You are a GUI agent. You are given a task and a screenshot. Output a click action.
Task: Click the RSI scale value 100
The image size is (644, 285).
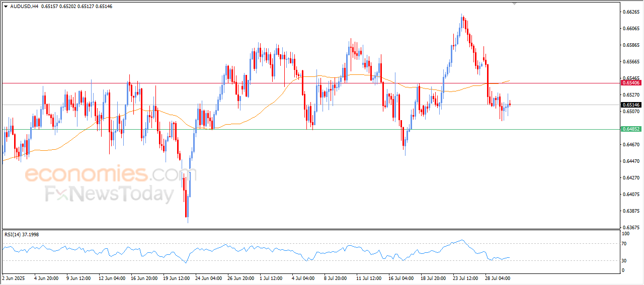pyautogui.click(x=626, y=234)
